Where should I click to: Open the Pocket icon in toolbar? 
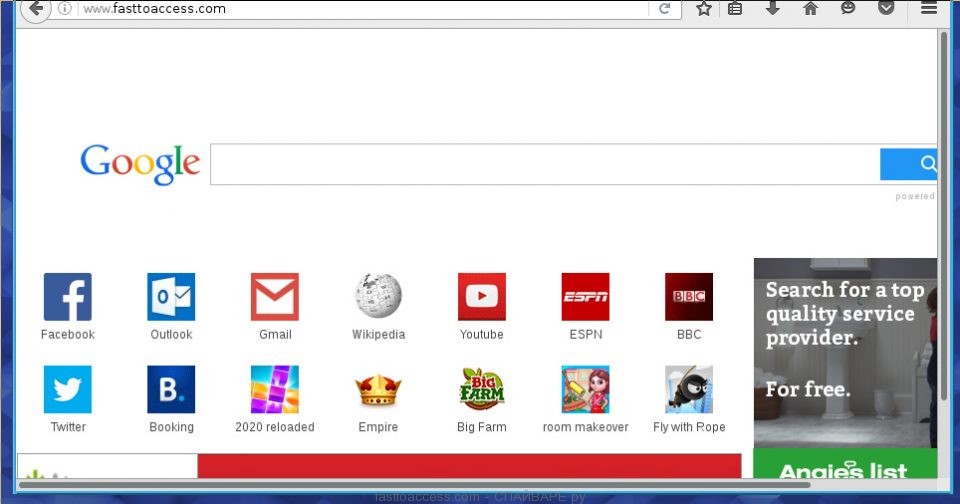[x=886, y=8]
